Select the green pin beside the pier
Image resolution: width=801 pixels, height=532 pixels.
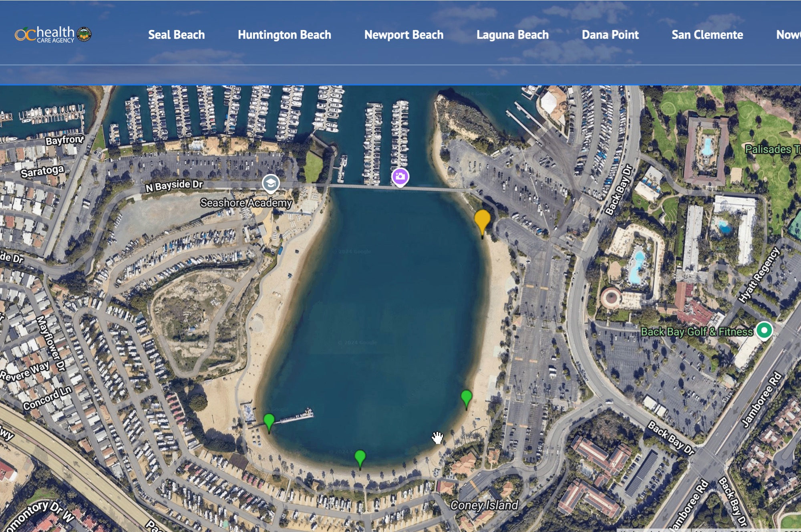[x=269, y=423]
